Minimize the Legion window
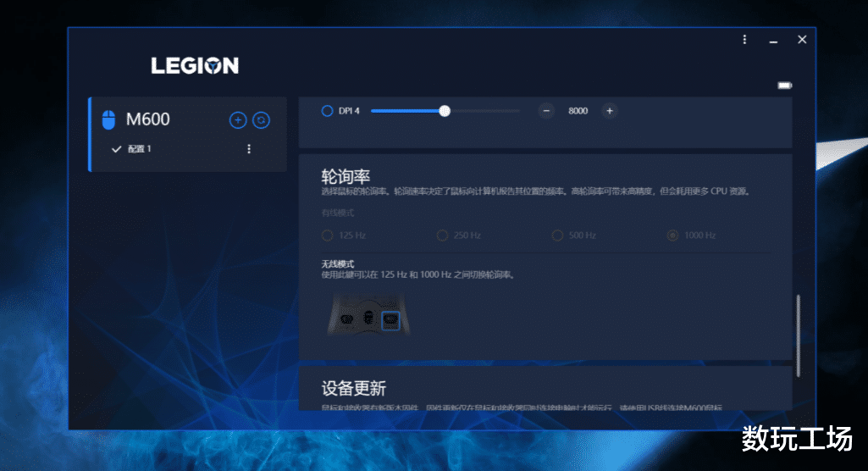 tap(773, 41)
